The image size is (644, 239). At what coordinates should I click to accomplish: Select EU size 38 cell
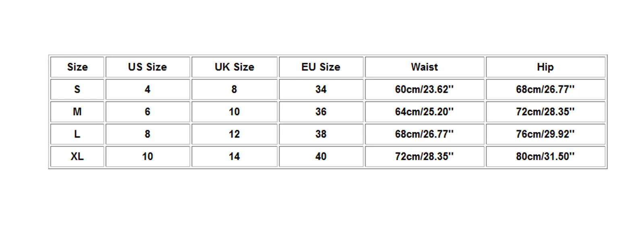point(321,134)
